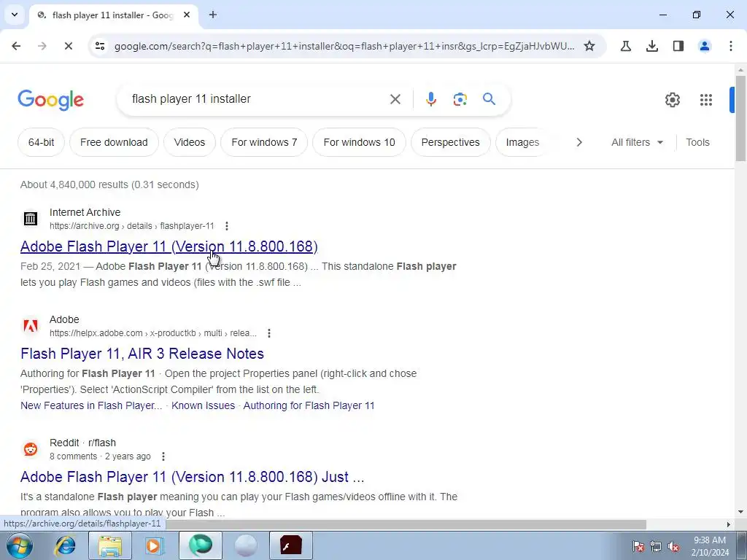Viewport: 747px width, 560px height.
Task: Open Flash Player app in taskbar
Action: click(291, 545)
